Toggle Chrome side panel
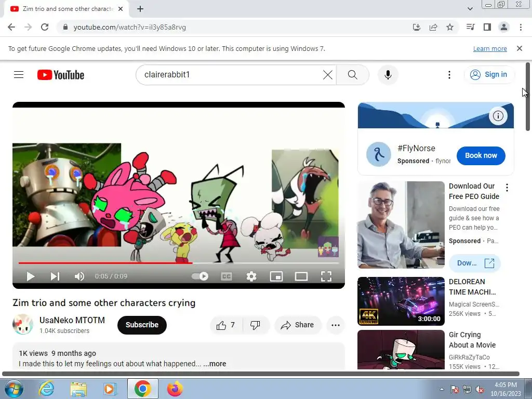 tap(487, 27)
